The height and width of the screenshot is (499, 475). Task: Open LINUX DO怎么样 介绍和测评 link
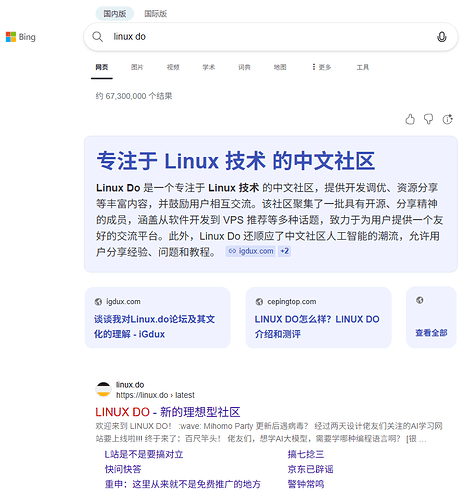[x=317, y=326]
